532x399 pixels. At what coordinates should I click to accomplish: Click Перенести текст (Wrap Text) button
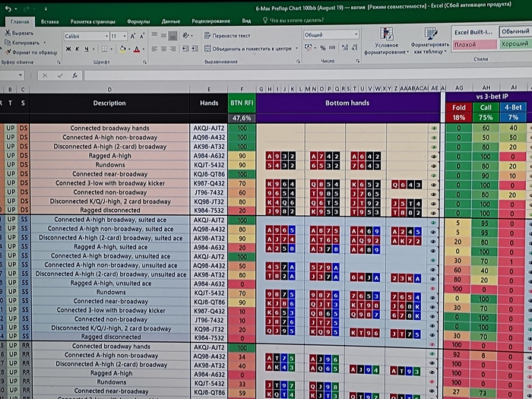(x=227, y=35)
